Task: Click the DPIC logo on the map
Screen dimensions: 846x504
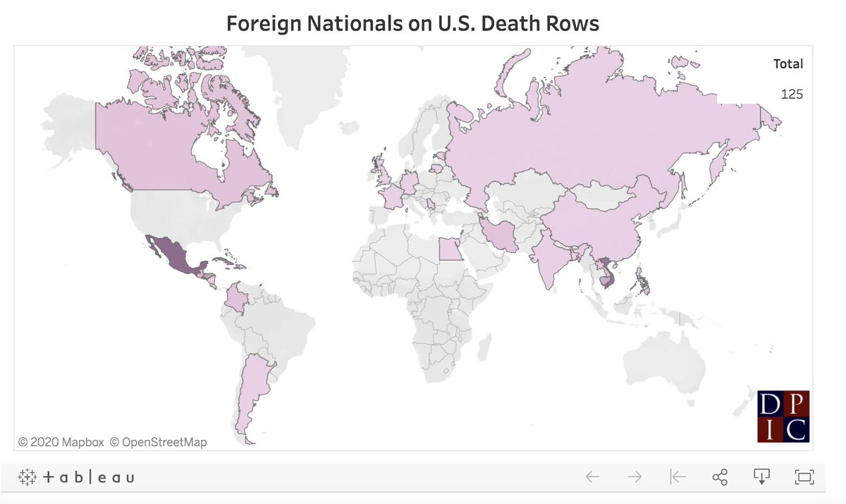Action: [x=783, y=416]
